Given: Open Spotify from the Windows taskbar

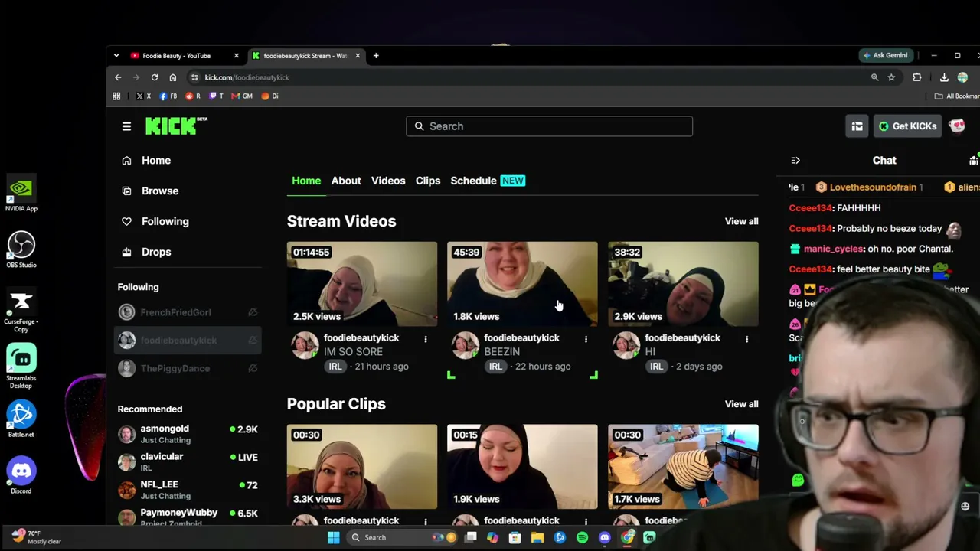Looking at the screenshot, I should (x=583, y=537).
